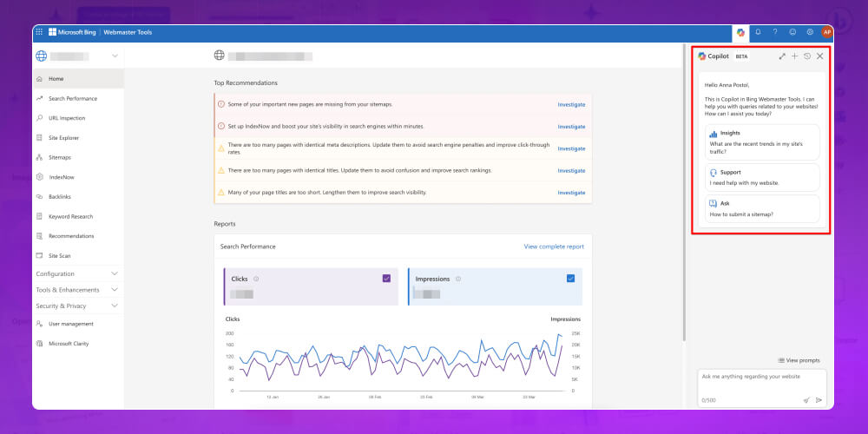The height and width of the screenshot is (434, 868).
Task: Select the Ask prompt card
Action: tap(762, 208)
